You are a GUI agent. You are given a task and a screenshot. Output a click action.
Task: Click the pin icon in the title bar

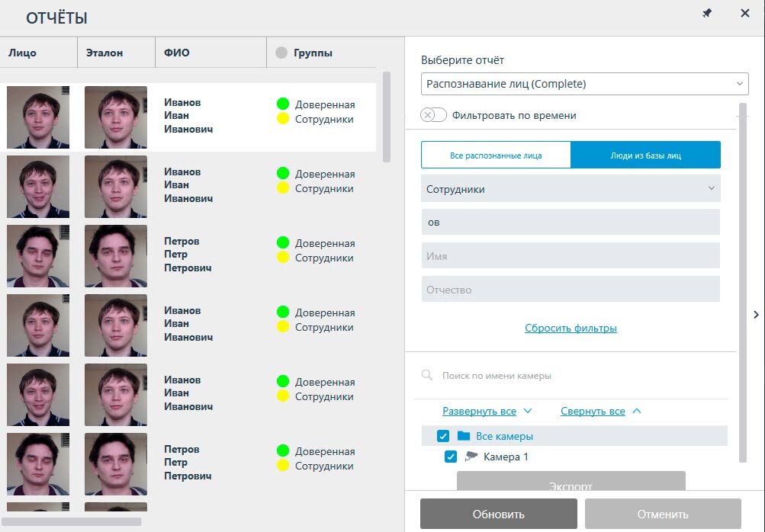point(707,14)
